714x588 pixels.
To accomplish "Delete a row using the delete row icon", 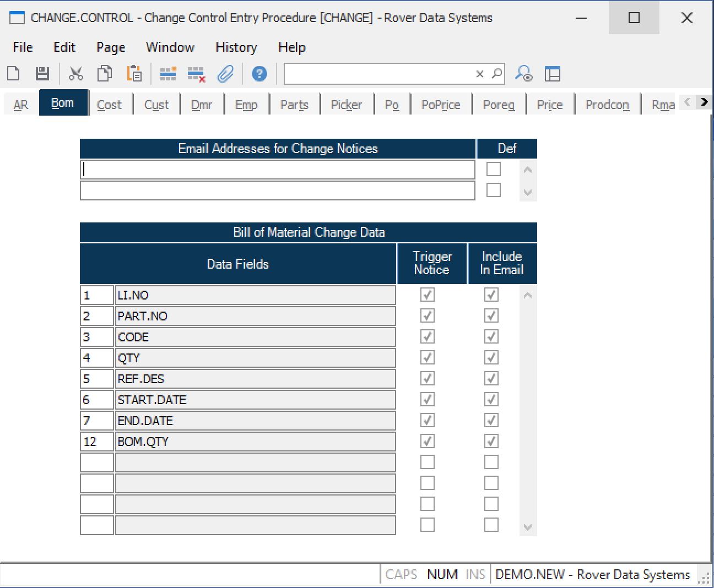I will (x=196, y=74).
